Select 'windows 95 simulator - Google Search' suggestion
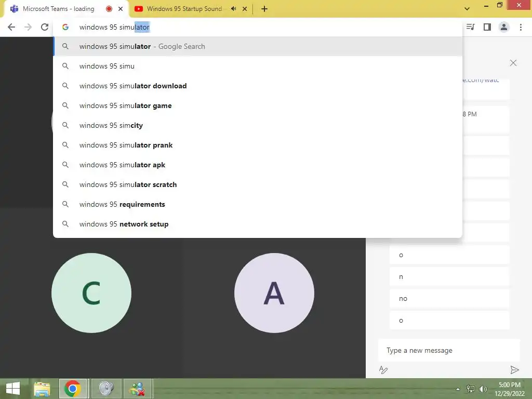 [x=258, y=46]
